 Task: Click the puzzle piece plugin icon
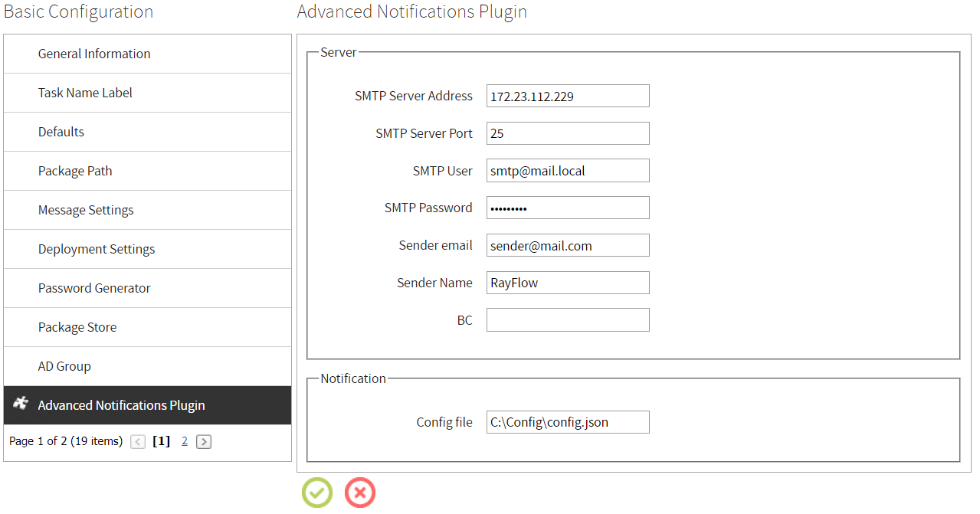pyautogui.click(x=20, y=405)
